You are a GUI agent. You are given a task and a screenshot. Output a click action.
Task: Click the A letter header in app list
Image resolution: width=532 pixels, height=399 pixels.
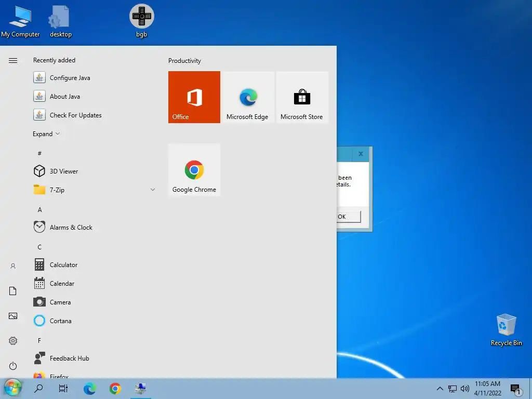pos(39,210)
